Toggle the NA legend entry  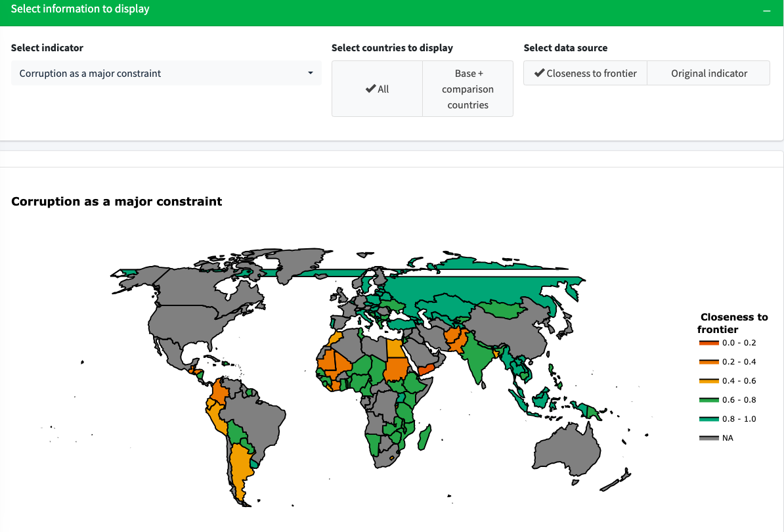[716, 438]
